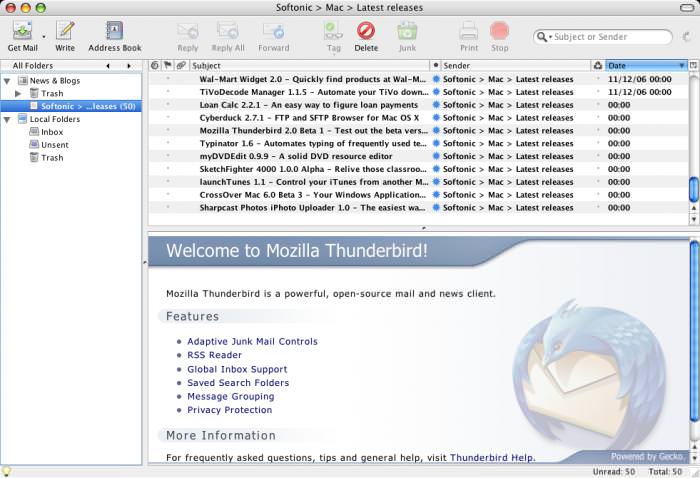Image resolution: width=700 pixels, height=478 pixels.
Task: Collapse the News & Blogs account
Action: tap(7, 81)
